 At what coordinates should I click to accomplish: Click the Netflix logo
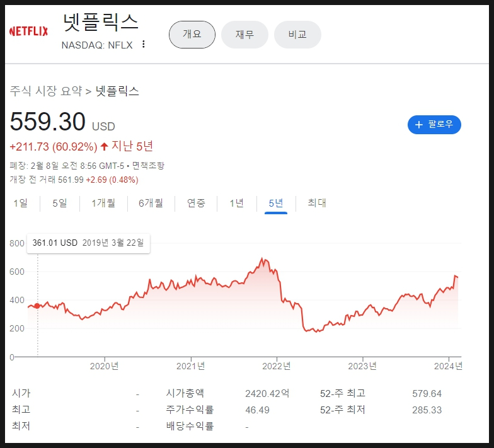(29, 32)
